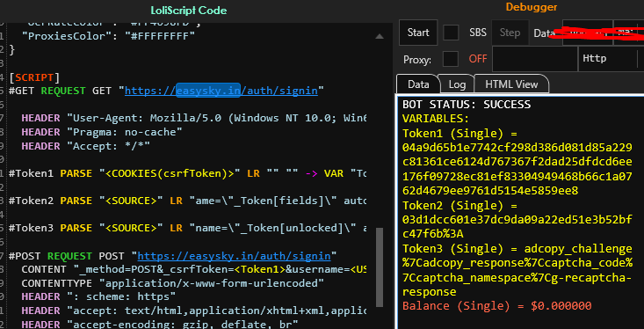
Task: Click the Data test input field
Action: (x=587, y=33)
